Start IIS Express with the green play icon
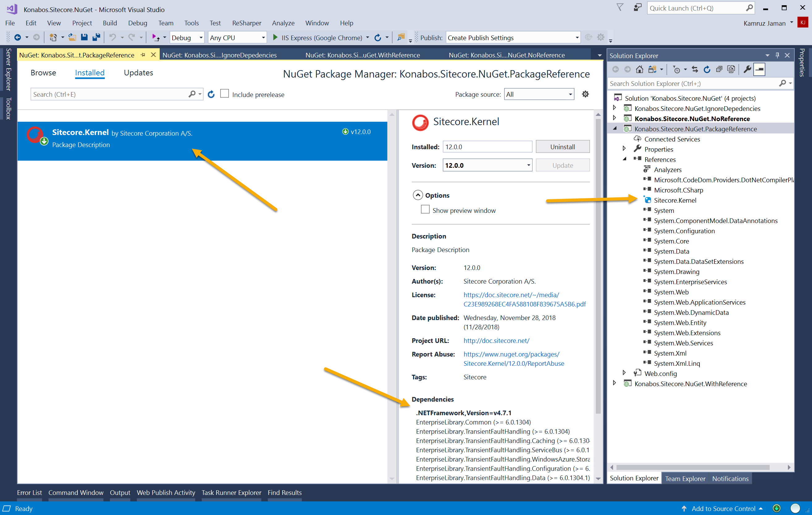This screenshot has height=515, width=812. 275,37
